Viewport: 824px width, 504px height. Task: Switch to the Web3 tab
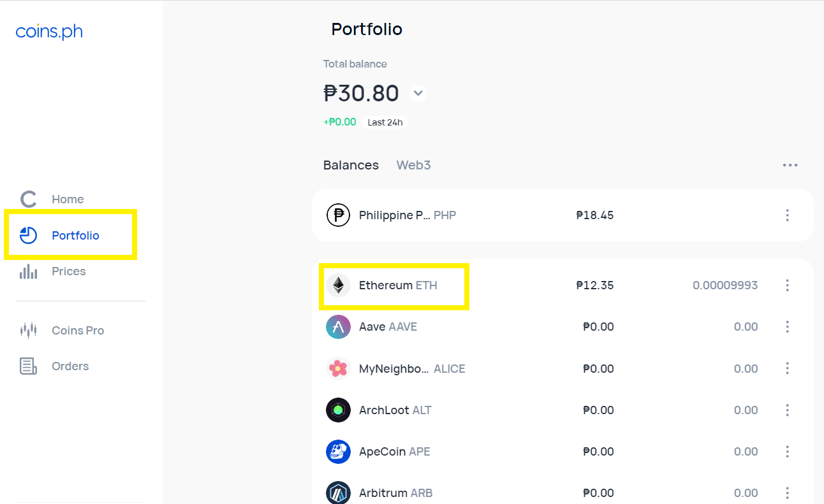(x=413, y=164)
